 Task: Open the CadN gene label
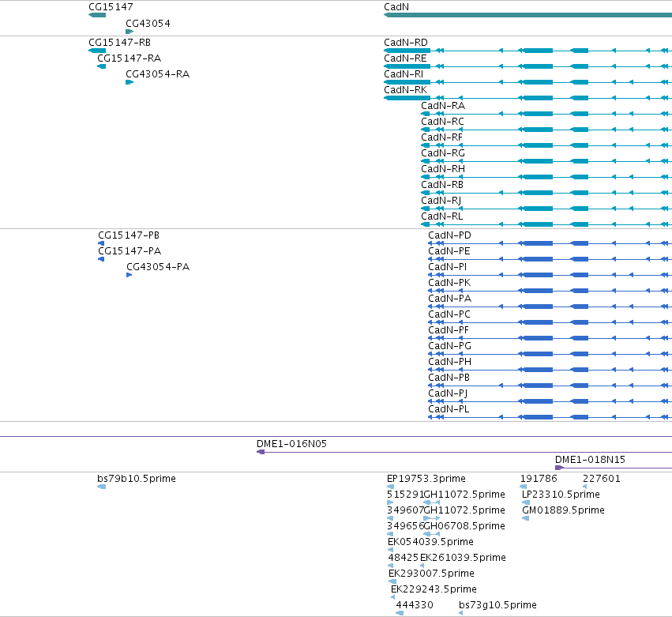(396, 7)
